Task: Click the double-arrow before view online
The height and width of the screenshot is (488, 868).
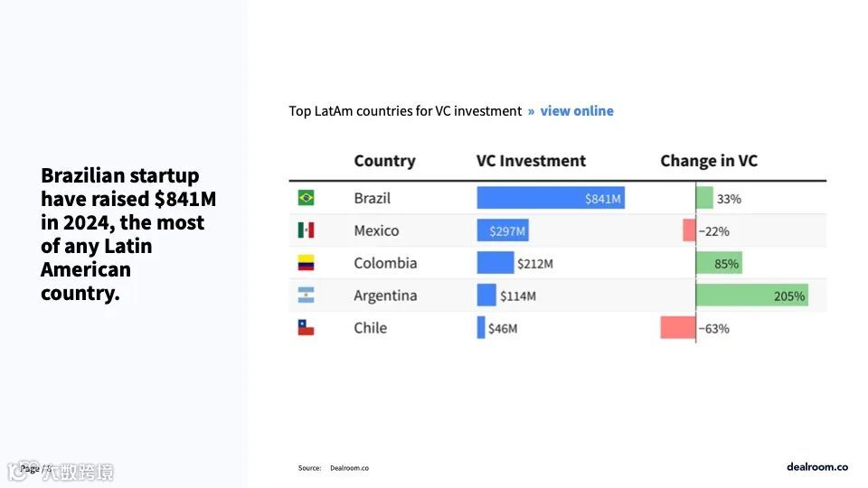Action: tap(532, 111)
